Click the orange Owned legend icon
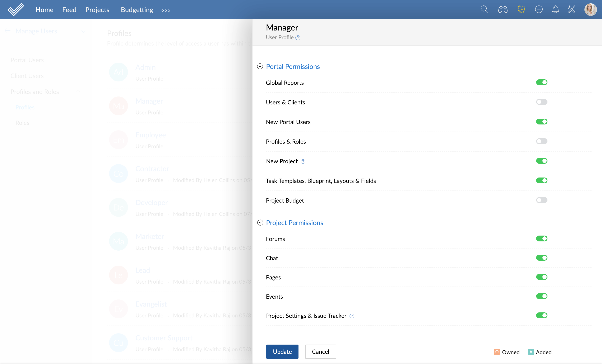Image resolution: width=602 pixels, height=364 pixels. [497, 352]
